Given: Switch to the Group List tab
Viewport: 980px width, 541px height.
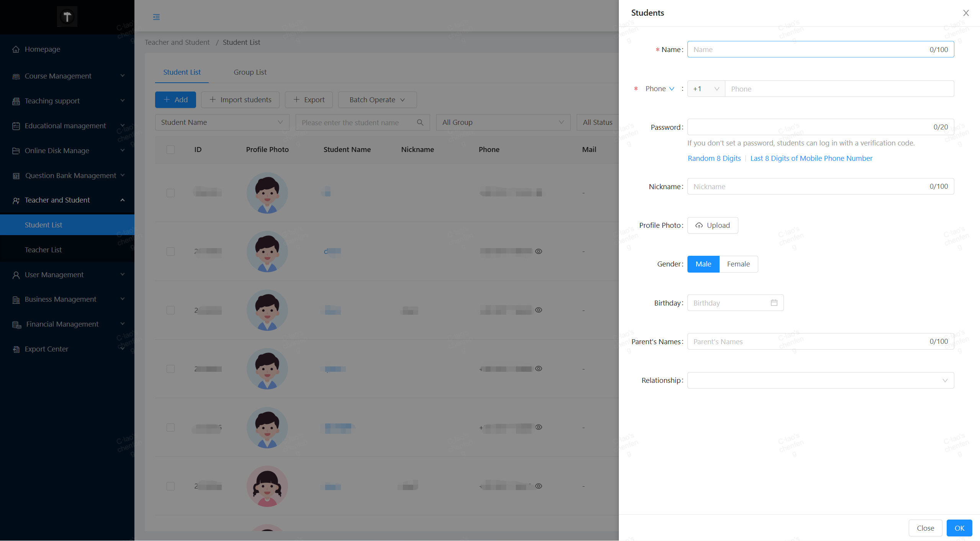Looking at the screenshot, I should coord(250,72).
